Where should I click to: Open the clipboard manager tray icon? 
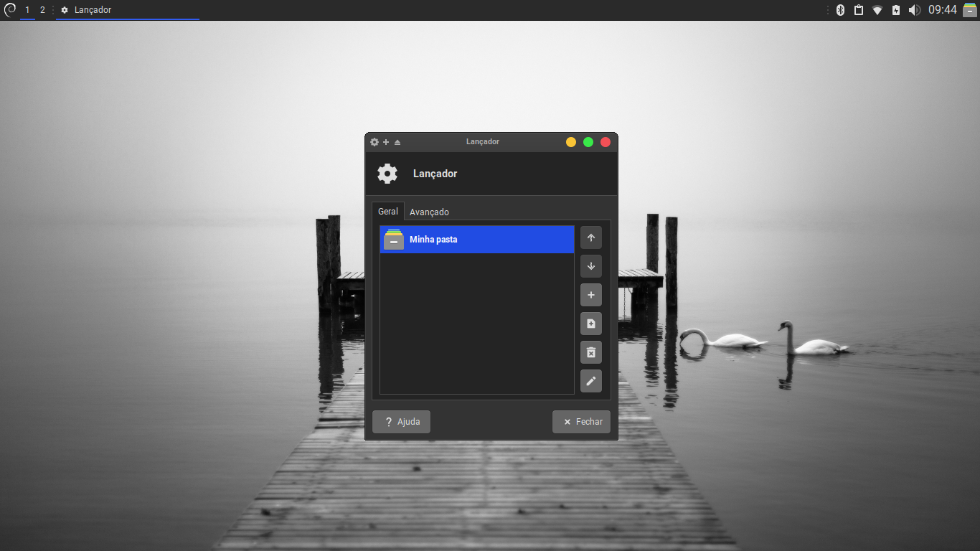(x=859, y=10)
